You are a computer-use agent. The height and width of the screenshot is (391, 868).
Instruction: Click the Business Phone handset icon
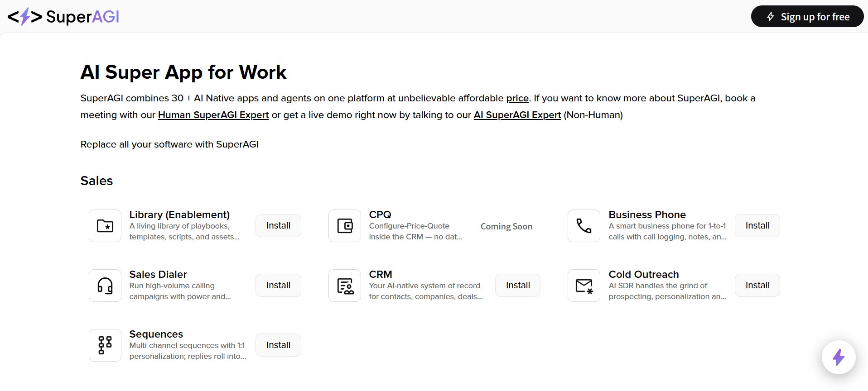tap(584, 226)
